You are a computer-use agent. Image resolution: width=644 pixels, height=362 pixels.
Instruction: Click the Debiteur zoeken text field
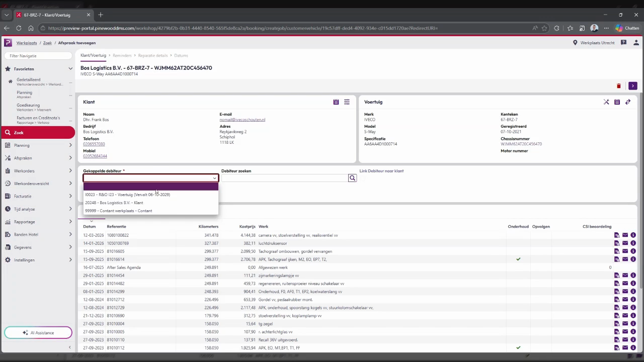click(x=284, y=178)
